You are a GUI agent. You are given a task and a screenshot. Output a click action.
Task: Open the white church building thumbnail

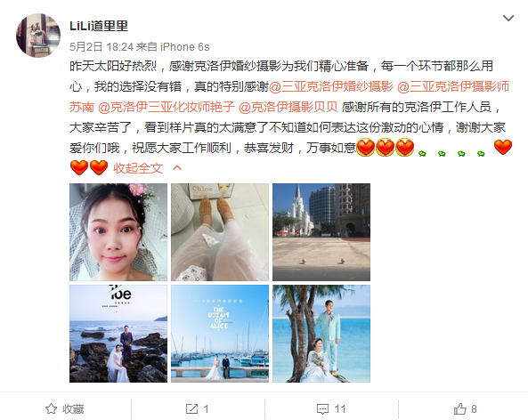[321, 232]
